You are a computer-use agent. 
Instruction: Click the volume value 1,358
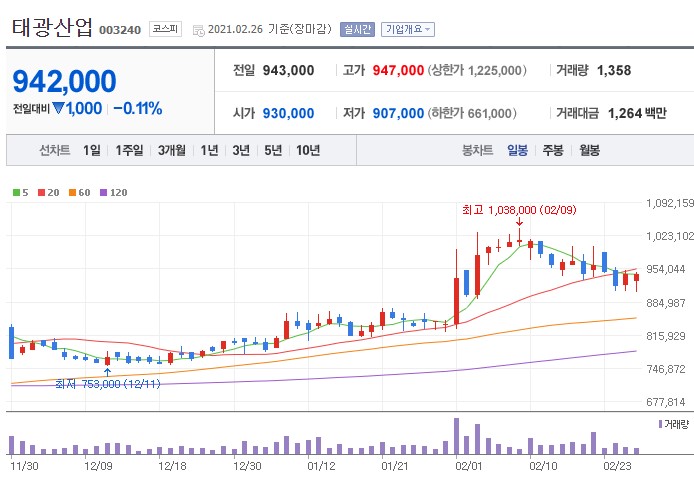[614, 70]
